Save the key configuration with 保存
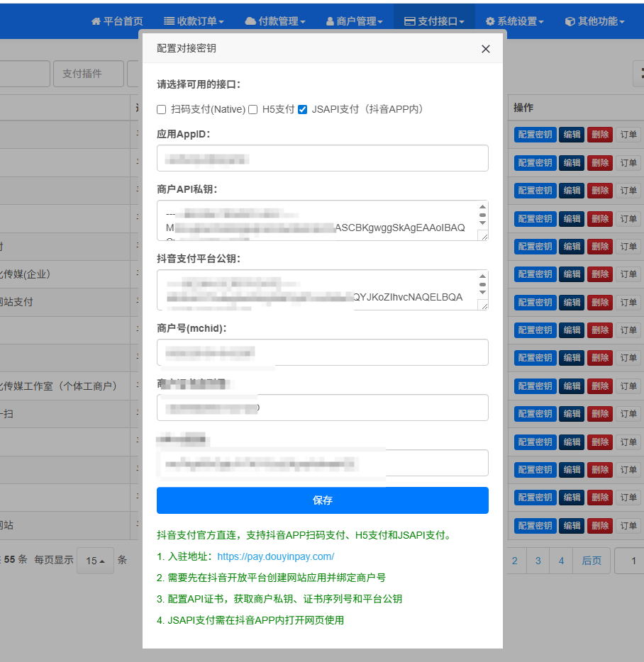 click(323, 500)
